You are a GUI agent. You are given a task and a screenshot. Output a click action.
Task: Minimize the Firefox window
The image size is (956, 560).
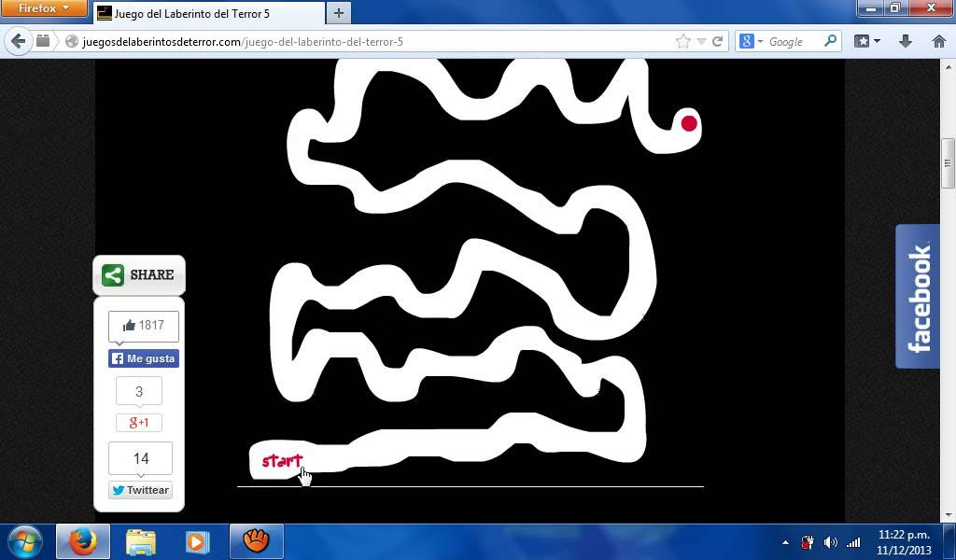pyautogui.click(x=871, y=7)
